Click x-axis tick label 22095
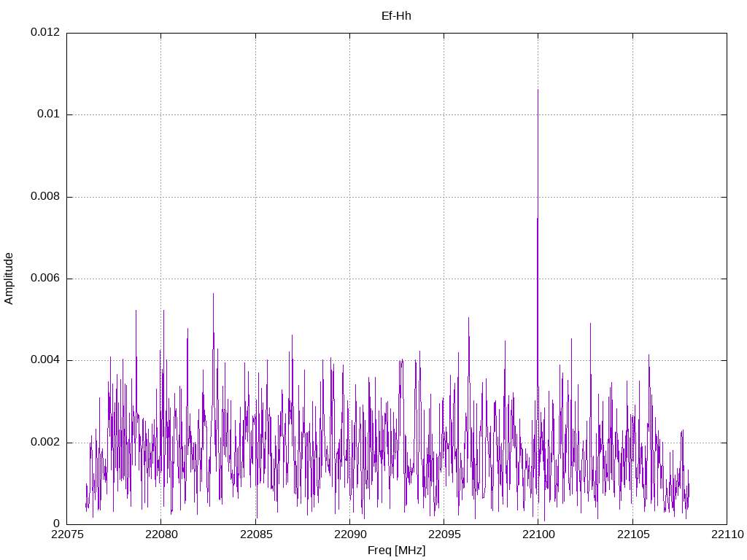 coord(444,534)
